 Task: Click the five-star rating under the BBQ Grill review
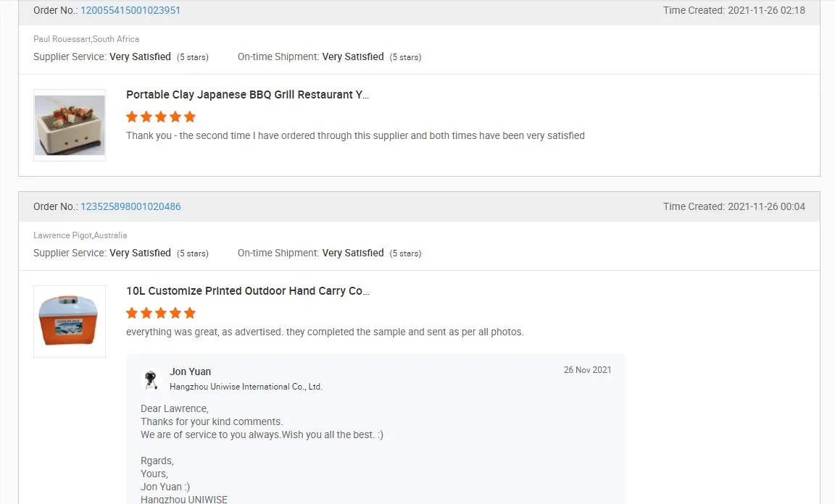click(x=161, y=117)
